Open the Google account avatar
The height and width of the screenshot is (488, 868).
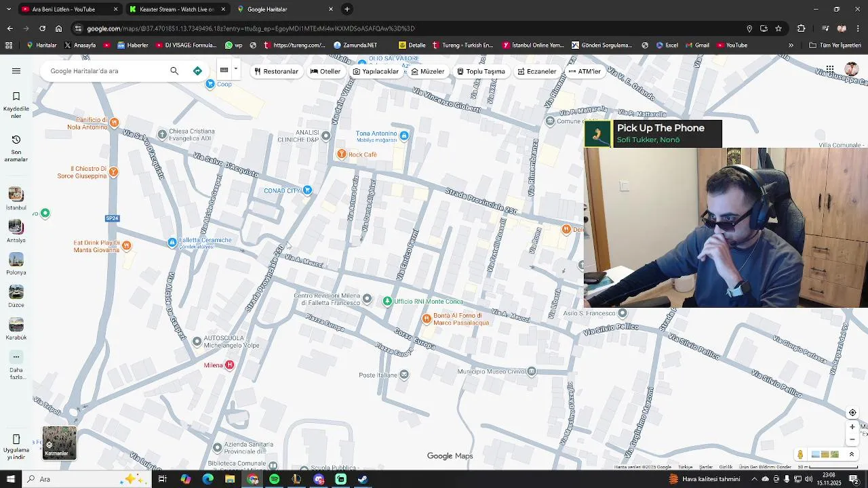pos(852,70)
